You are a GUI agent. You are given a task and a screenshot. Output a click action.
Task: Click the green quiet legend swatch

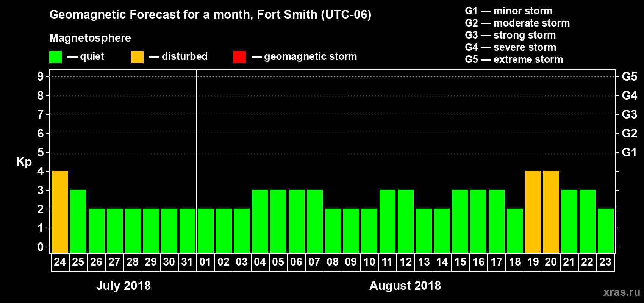[56, 57]
